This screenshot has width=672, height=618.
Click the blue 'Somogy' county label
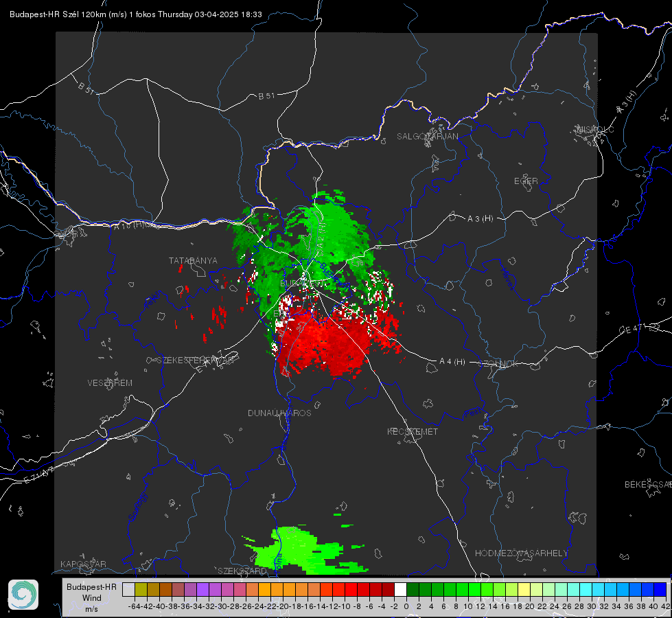tap(138, 507)
